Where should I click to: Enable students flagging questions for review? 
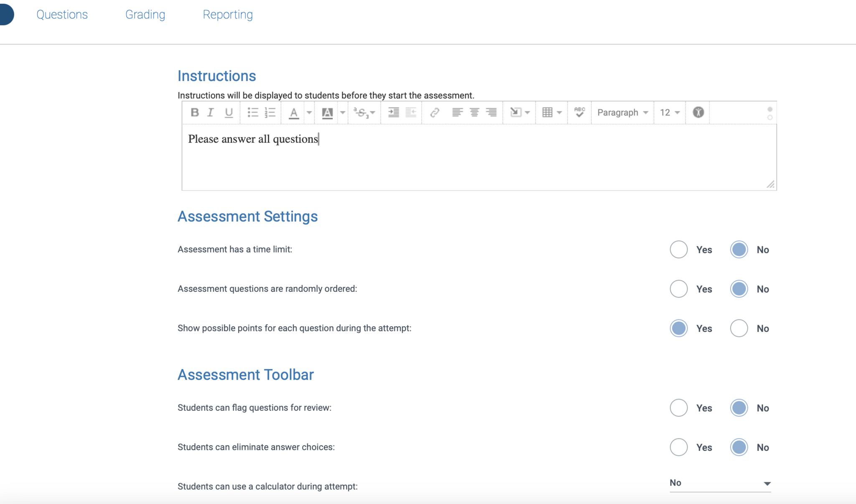678,408
